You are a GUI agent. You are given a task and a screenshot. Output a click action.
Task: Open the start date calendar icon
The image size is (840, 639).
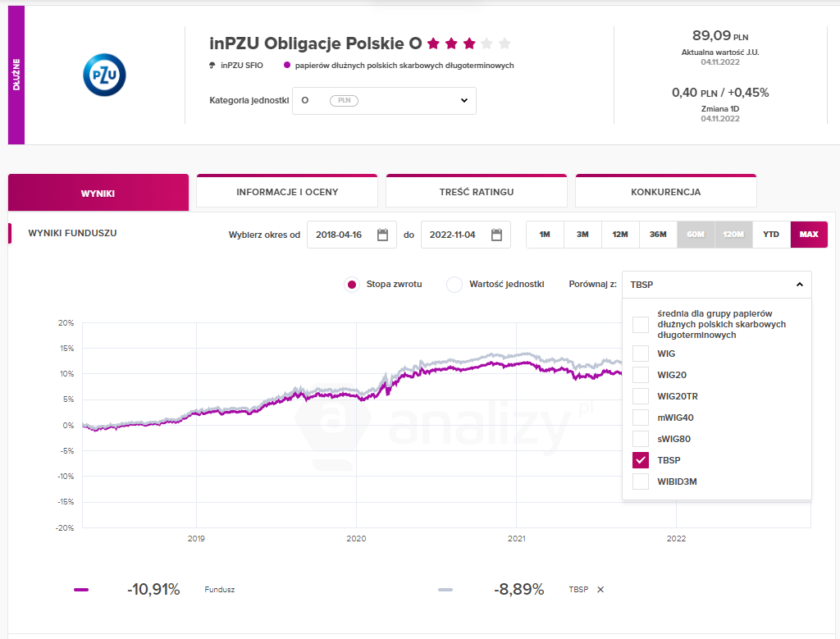coord(382,235)
